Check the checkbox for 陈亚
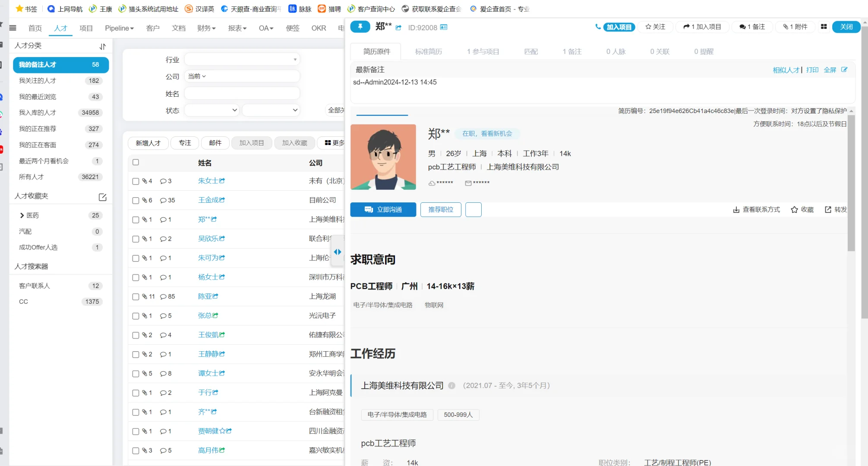The image size is (868, 466). tap(136, 296)
